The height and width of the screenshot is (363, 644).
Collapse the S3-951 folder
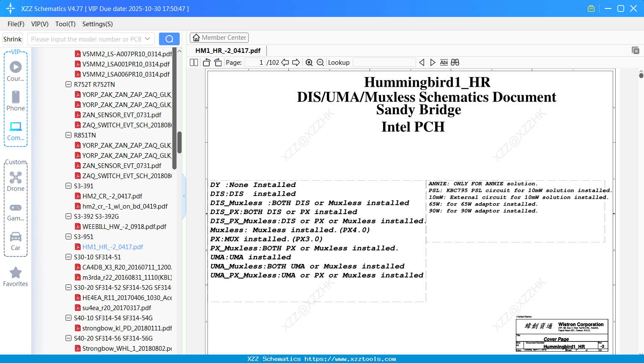69,236
